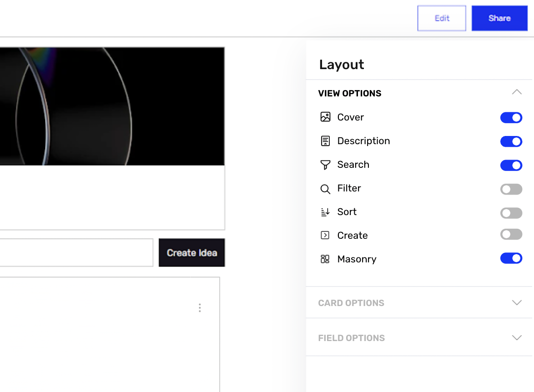Click the Filter magnifying glass icon
The width and height of the screenshot is (534, 392).
(x=325, y=188)
